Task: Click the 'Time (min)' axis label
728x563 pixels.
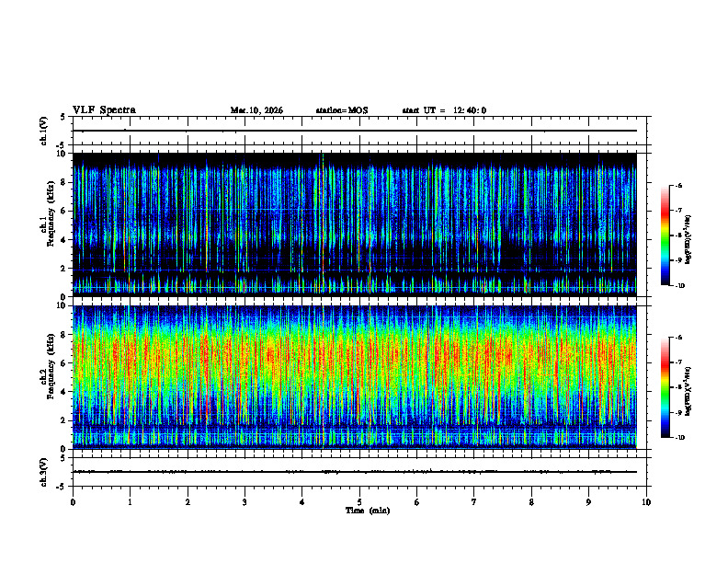Action: coord(368,511)
